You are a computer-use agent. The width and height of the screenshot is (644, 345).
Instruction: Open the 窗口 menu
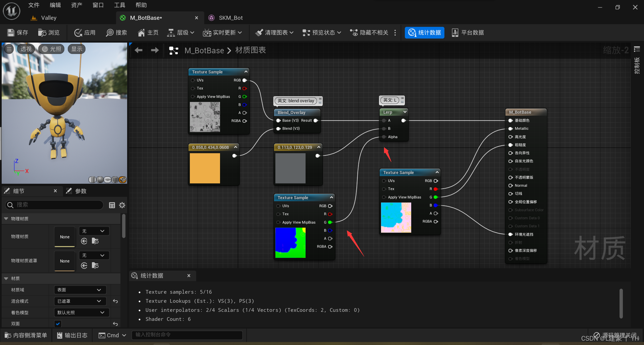tap(98, 5)
